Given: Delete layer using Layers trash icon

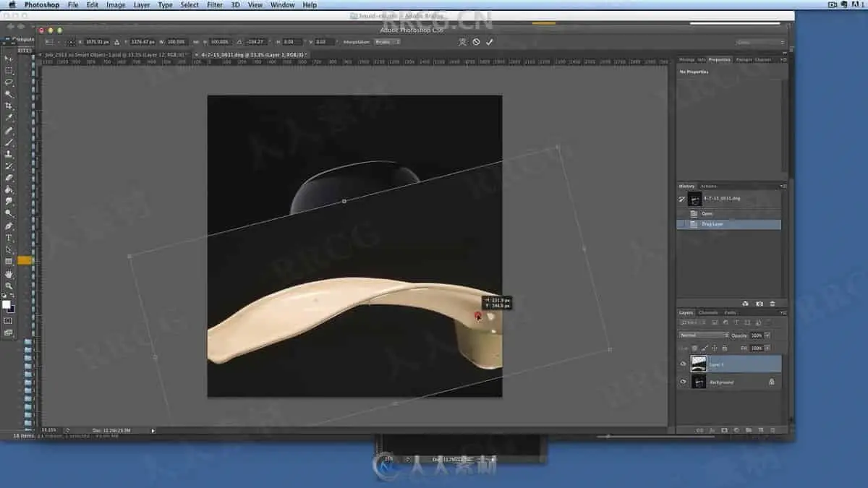Looking at the screenshot, I should click(x=773, y=430).
